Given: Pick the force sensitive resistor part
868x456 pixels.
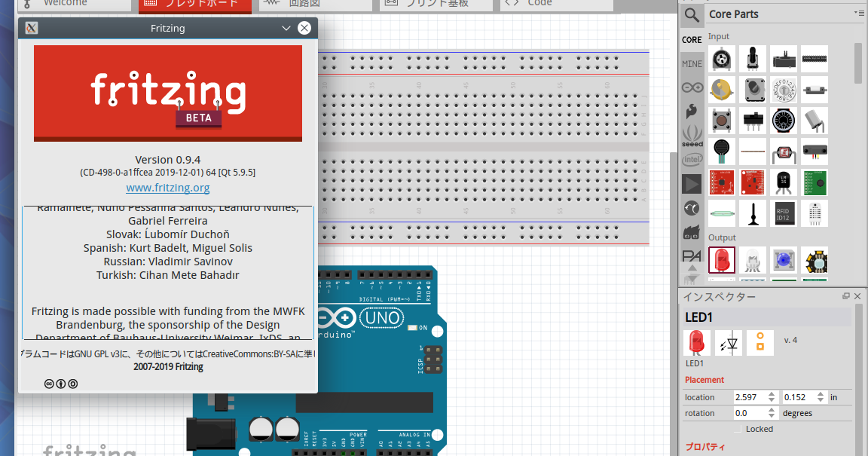Looking at the screenshot, I should point(721,151).
